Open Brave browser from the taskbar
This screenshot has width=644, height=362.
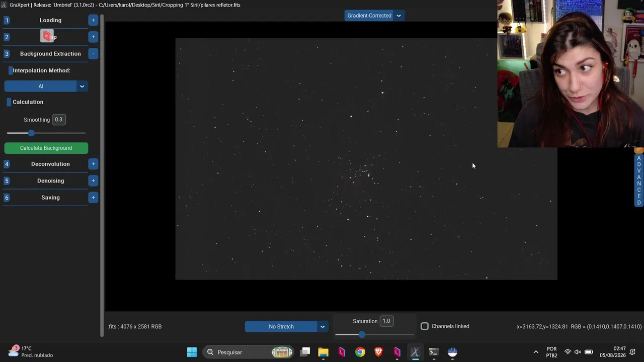point(378,352)
